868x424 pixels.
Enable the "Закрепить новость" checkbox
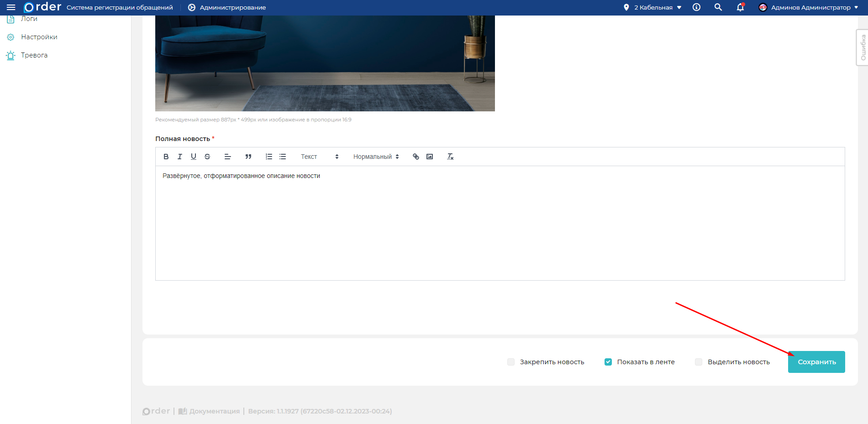coord(511,362)
